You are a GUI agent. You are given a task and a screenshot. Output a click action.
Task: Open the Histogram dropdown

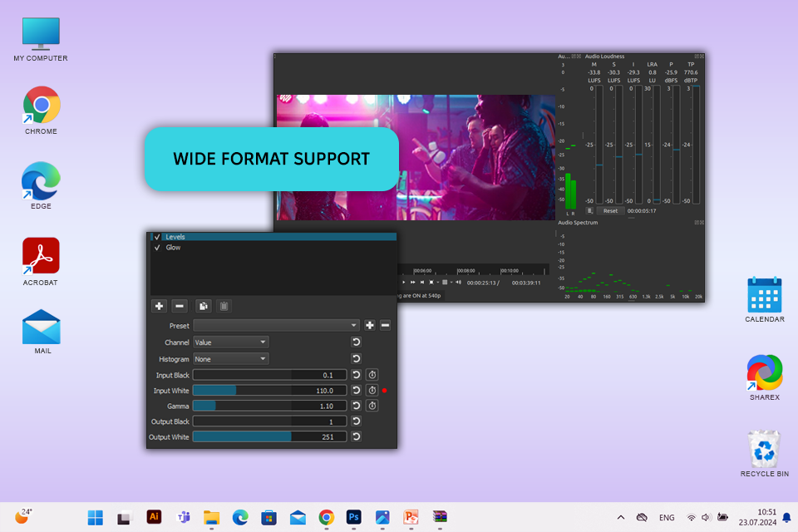click(231, 359)
